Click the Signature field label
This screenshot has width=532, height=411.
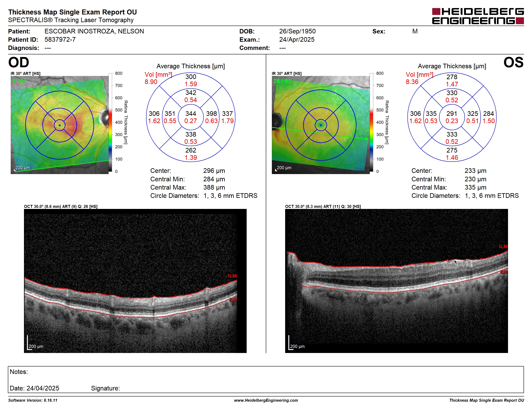tap(105, 388)
